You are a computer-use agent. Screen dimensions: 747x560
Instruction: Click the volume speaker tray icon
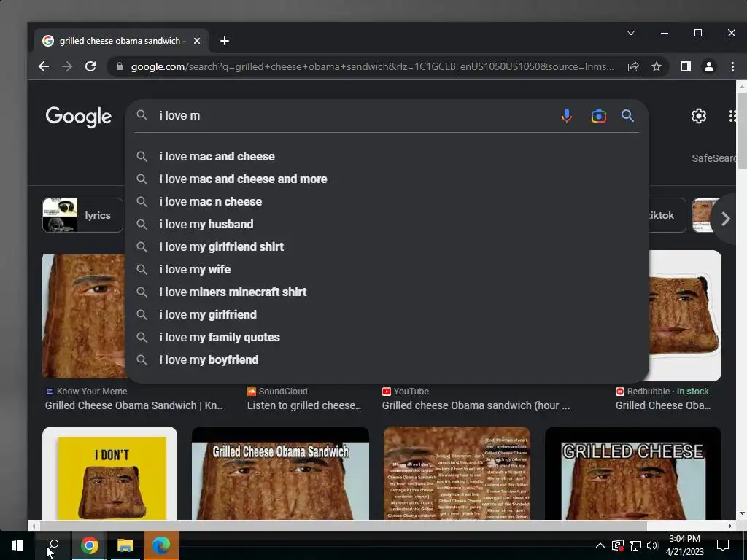click(x=652, y=545)
